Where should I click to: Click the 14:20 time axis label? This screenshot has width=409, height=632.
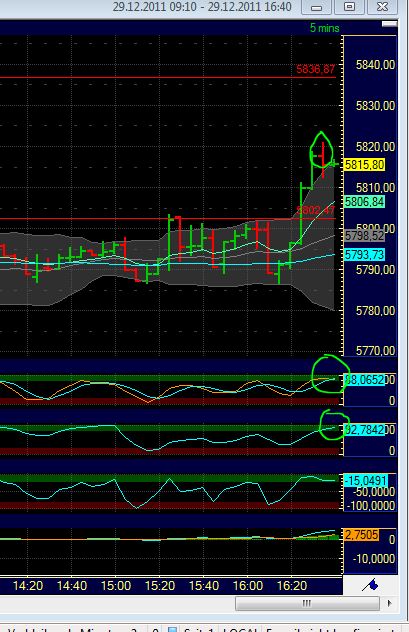coord(28,585)
